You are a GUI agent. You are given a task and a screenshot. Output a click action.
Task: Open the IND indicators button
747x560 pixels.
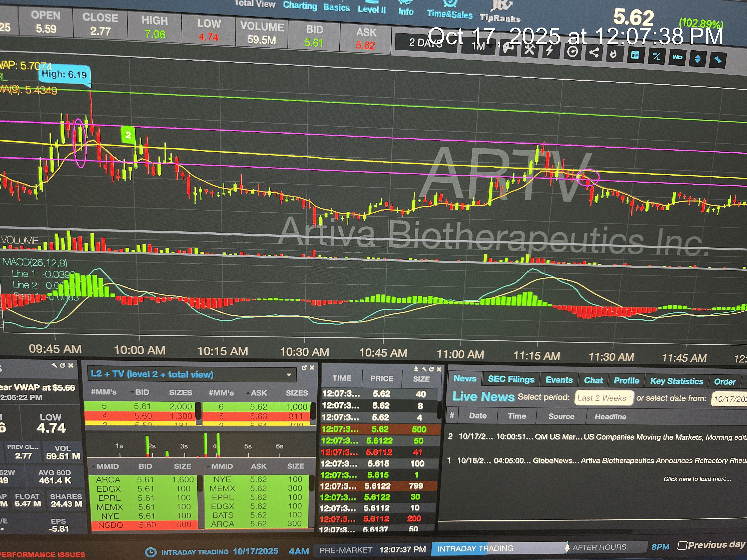point(677,57)
